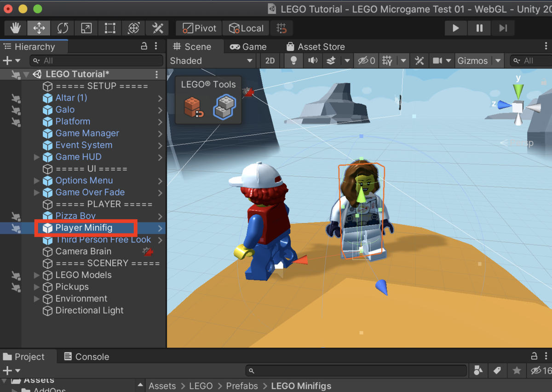Expand Game Over Fade children
Image resolution: width=552 pixels, height=392 pixels.
pyautogui.click(x=37, y=192)
